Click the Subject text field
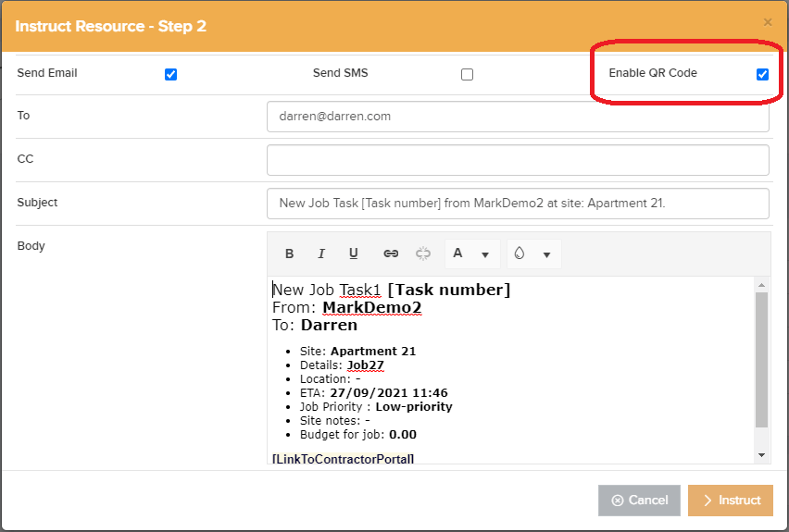The width and height of the screenshot is (789, 532). click(x=518, y=204)
